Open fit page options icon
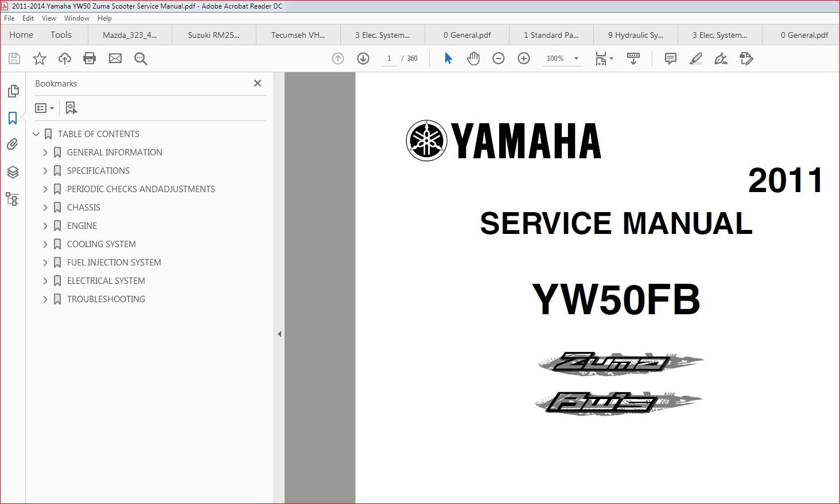 [604, 58]
